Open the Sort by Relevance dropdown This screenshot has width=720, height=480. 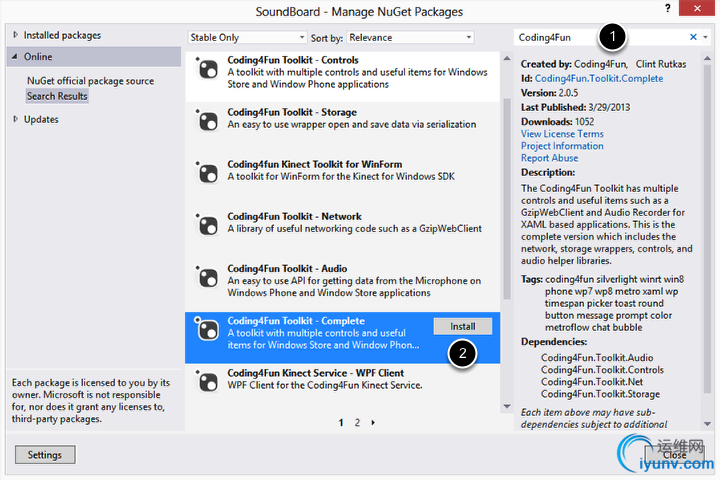coord(411,37)
